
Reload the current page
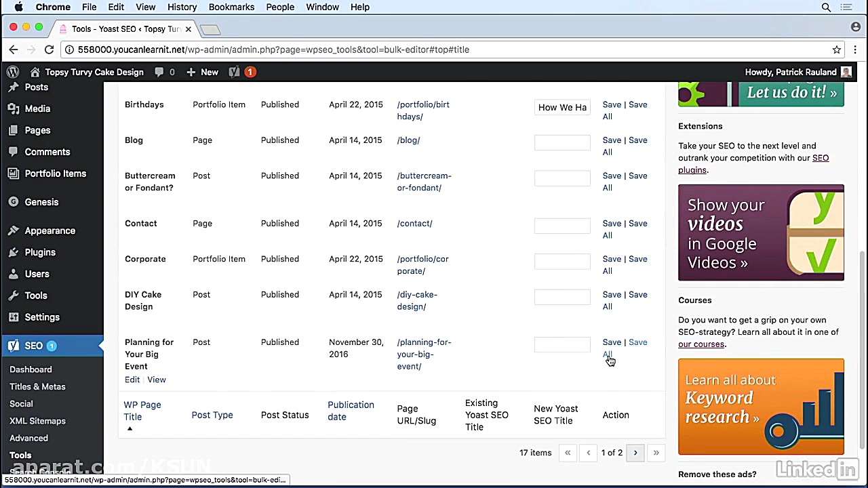click(49, 49)
